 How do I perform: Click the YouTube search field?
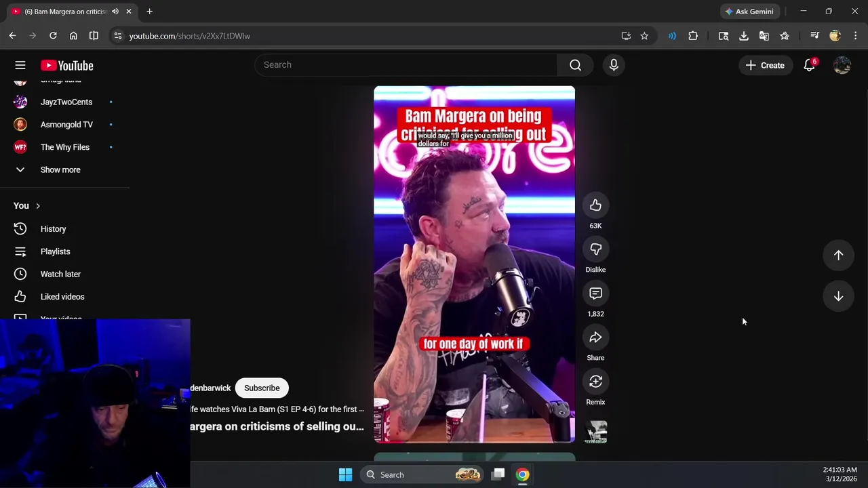406,64
